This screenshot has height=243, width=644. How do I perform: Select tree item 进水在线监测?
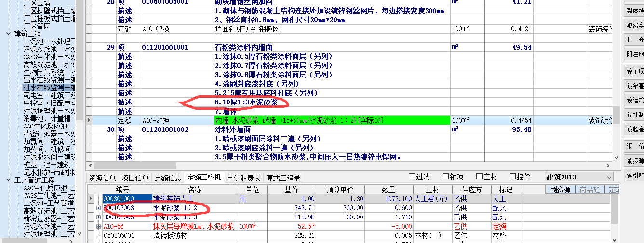49,88
